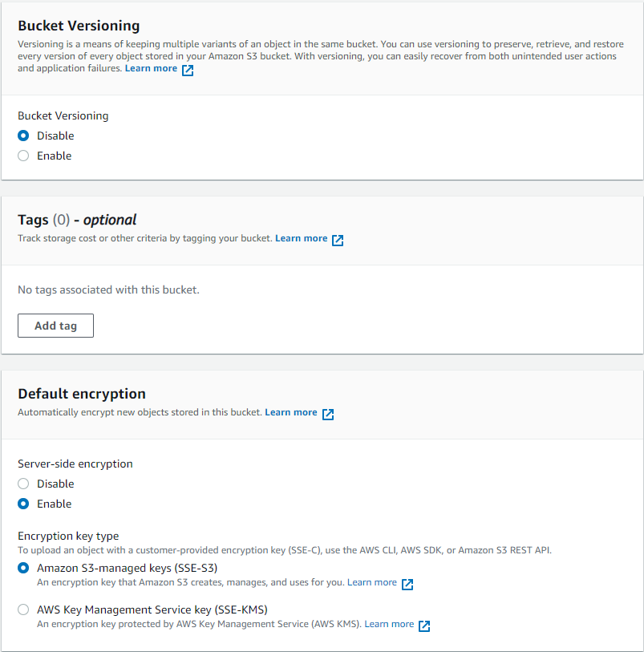Disable Bucket Versioning
Screen dimensions: 644x652
22,136
